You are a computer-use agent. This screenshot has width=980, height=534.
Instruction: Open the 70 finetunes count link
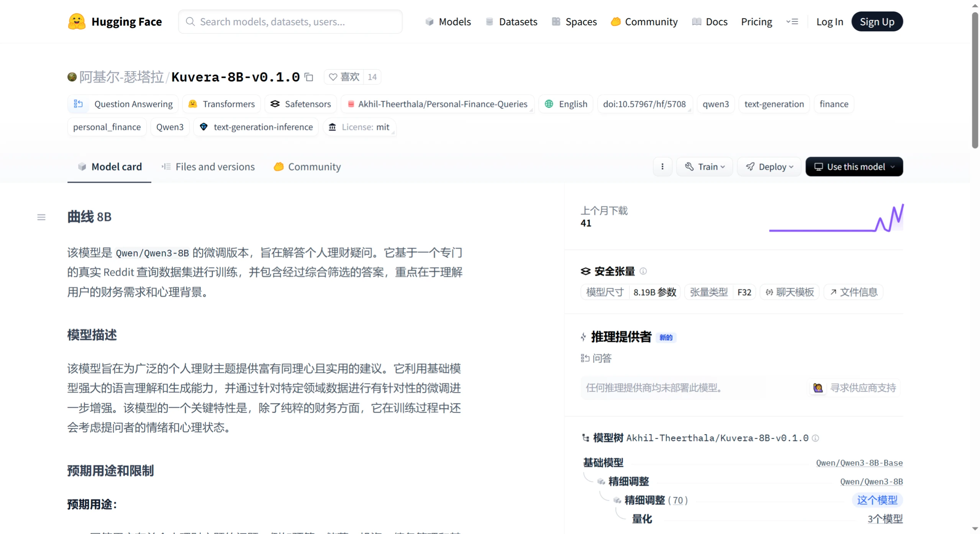(678, 500)
